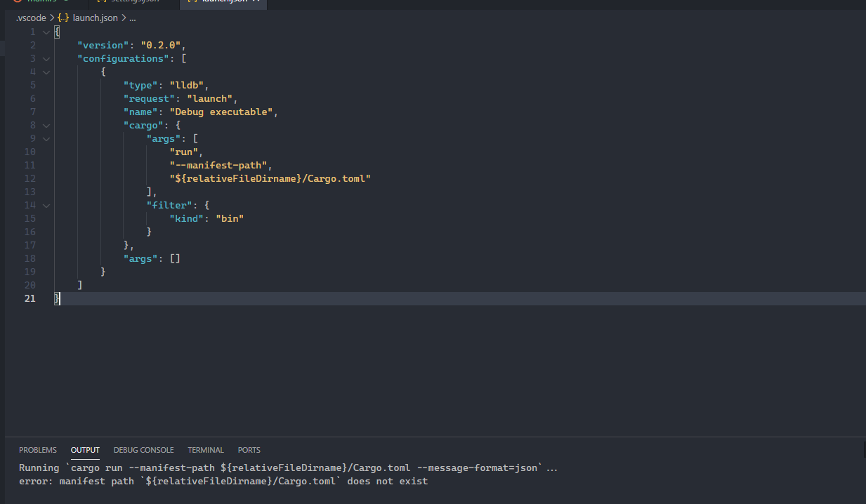The width and height of the screenshot is (866, 504).
Task: Click .vscode in the breadcrumb path
Action: (30, 18)
